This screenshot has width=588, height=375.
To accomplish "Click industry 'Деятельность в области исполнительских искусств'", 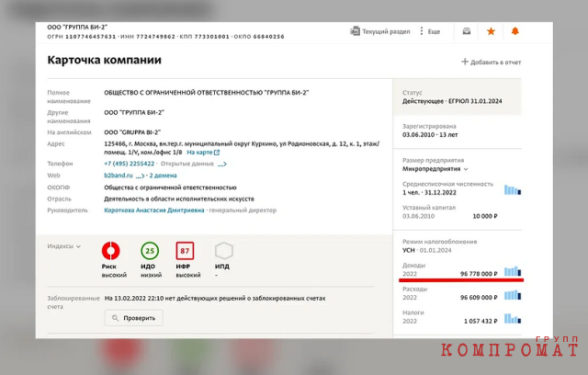I will click(x=179, y=199).
